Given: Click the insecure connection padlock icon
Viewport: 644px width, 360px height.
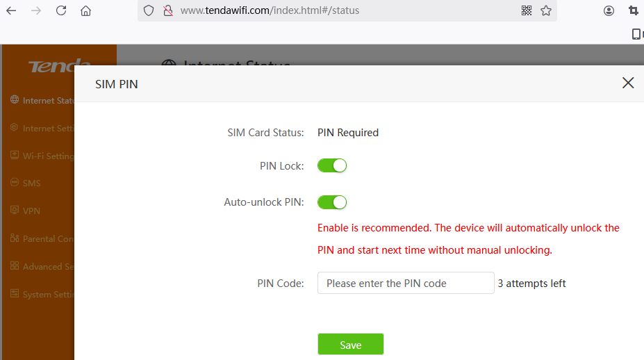Looking at the screenshot, I should tap(167, 10).
